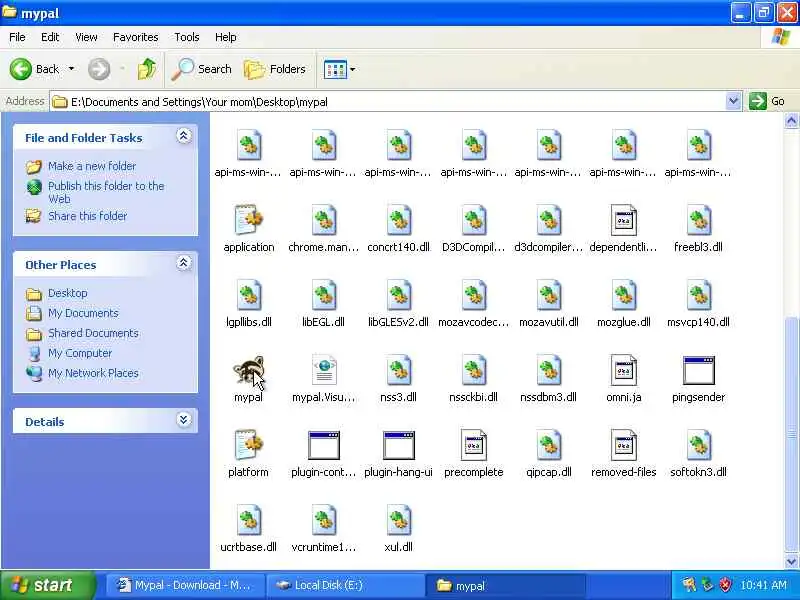Select the pingsender executable icon
The width and height of the screenshot is (800, 600).
pos(698,370)
